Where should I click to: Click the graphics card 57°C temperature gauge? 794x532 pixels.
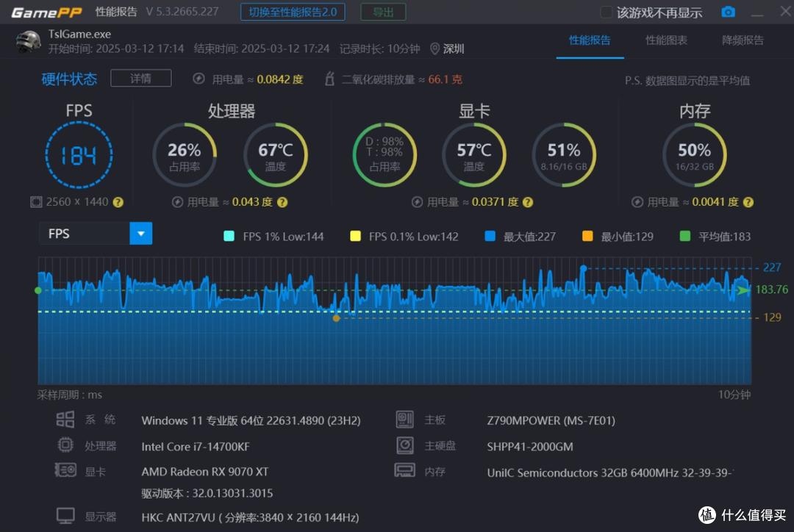[x=474, y=155]
